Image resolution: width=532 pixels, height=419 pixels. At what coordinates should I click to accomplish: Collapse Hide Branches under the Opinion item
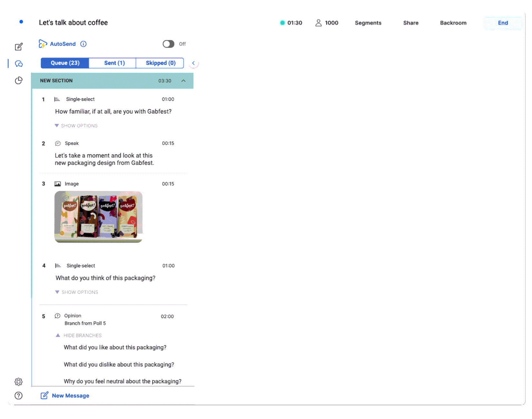[79, 335]
